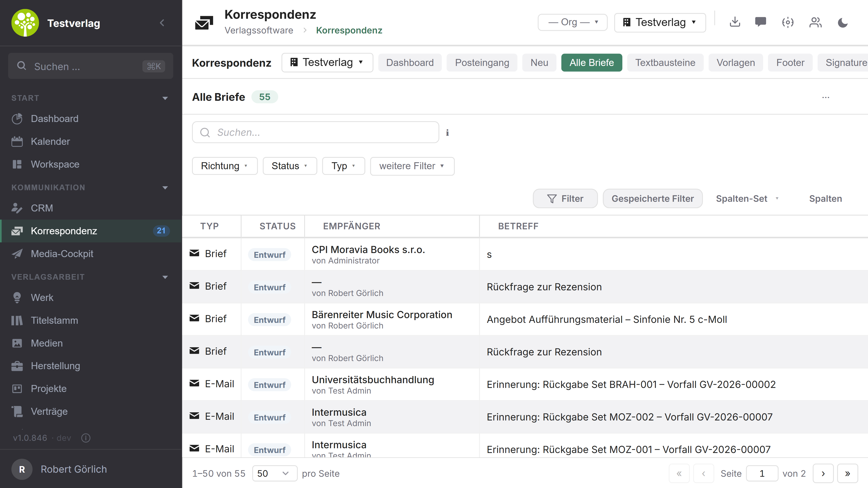Open the users icon in header
The height and width of the screenshot is (488, 868).
tap(815, 22)
